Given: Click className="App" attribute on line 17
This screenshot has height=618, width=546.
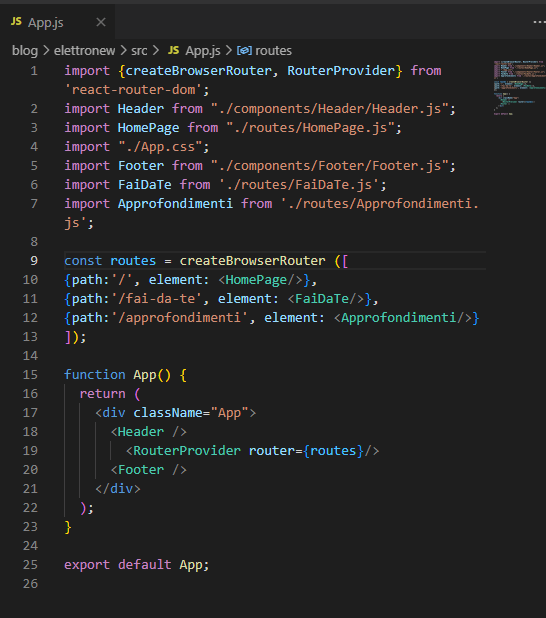Looking at the screenshot, I should (191, 413).
